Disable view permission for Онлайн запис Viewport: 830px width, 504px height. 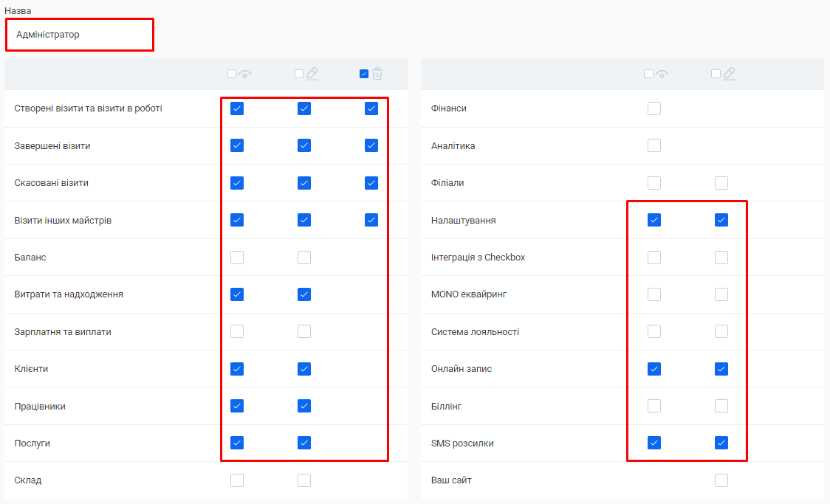[x=654, y=368]
